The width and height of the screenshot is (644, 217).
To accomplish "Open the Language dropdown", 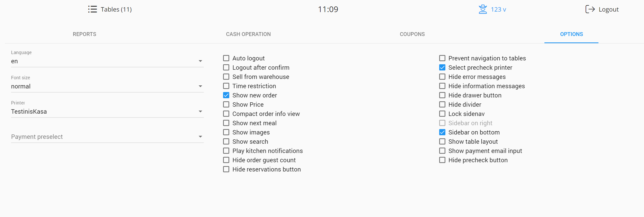I will click(x=107, y=61).
